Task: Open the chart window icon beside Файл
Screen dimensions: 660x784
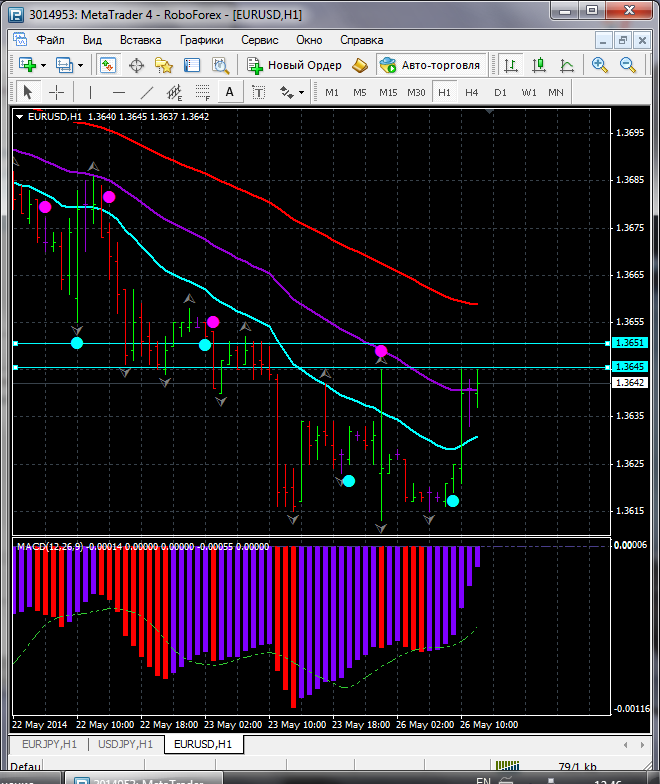Action: click(x=20, y=40)
